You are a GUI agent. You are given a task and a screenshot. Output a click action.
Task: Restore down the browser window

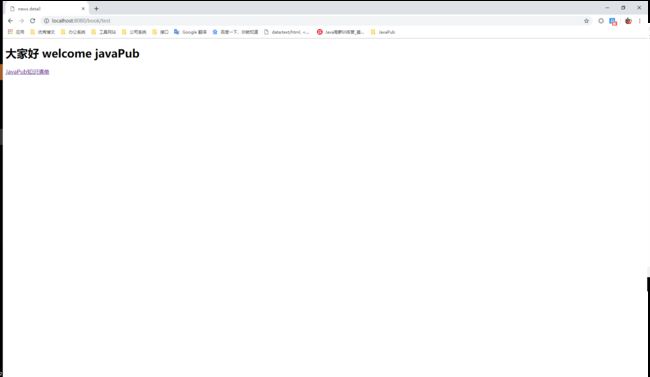[623, 7]
